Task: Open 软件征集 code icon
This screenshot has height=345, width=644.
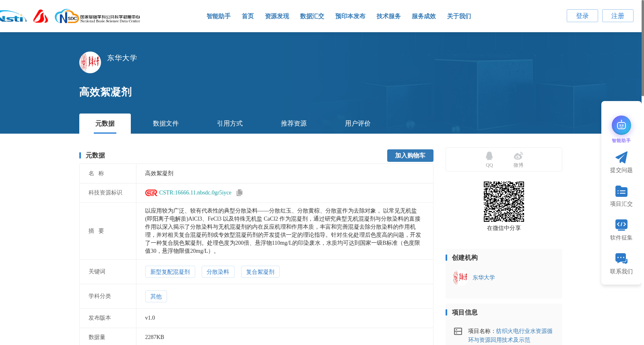Action: (621, 225)
